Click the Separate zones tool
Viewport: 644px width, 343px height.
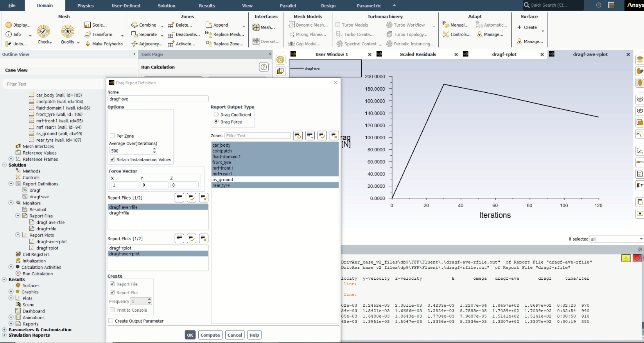click(144, 34)
